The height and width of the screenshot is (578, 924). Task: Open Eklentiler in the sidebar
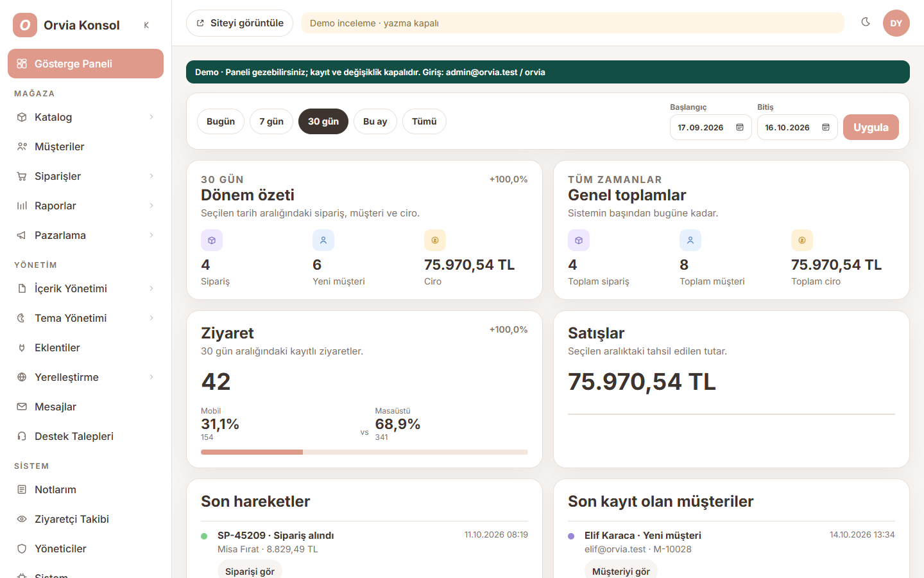[x=85, y=347]
